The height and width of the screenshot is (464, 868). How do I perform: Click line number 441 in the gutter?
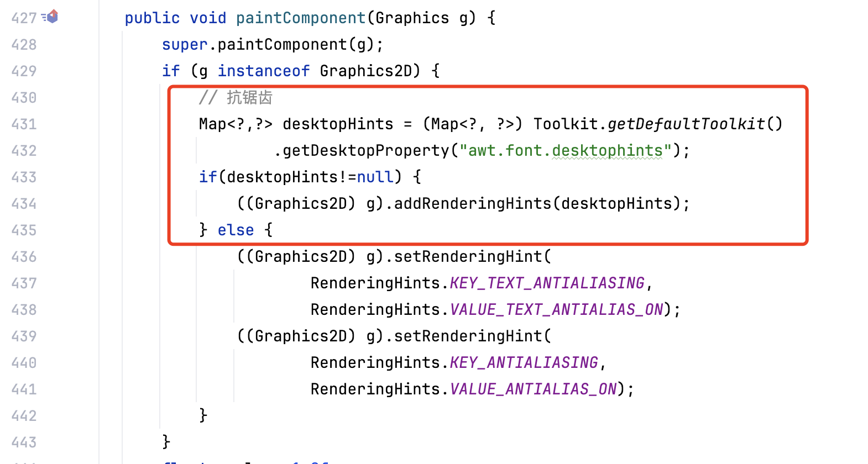click(x=24, y=389)
